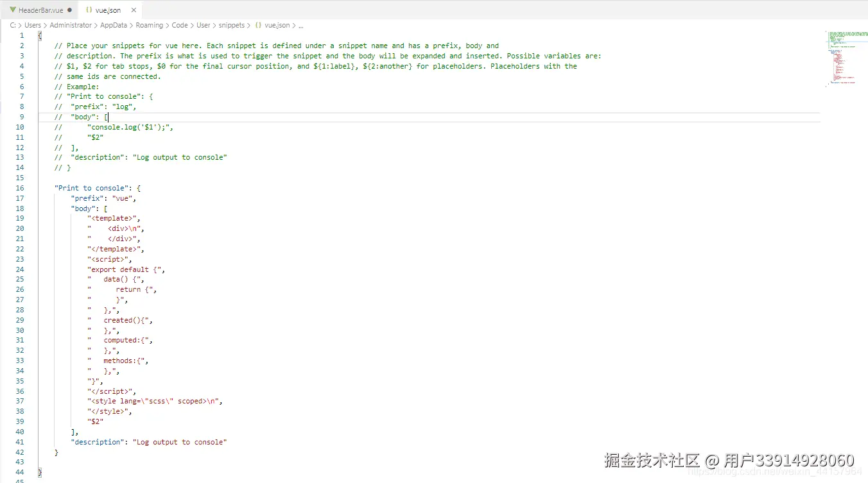Click the trailing ellipsis breadcrumb

(x=301, y=25)
